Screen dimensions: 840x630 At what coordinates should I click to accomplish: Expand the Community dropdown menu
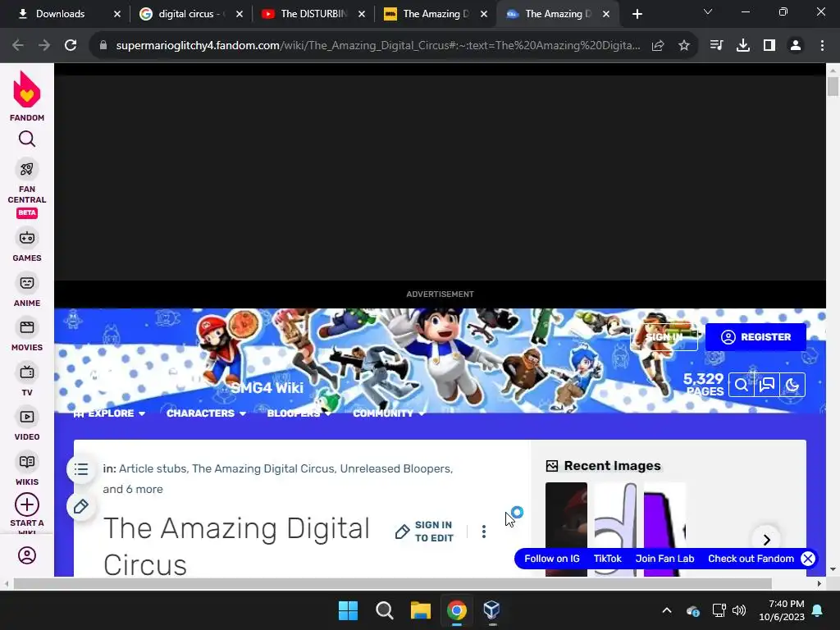[x=388, y=413]
